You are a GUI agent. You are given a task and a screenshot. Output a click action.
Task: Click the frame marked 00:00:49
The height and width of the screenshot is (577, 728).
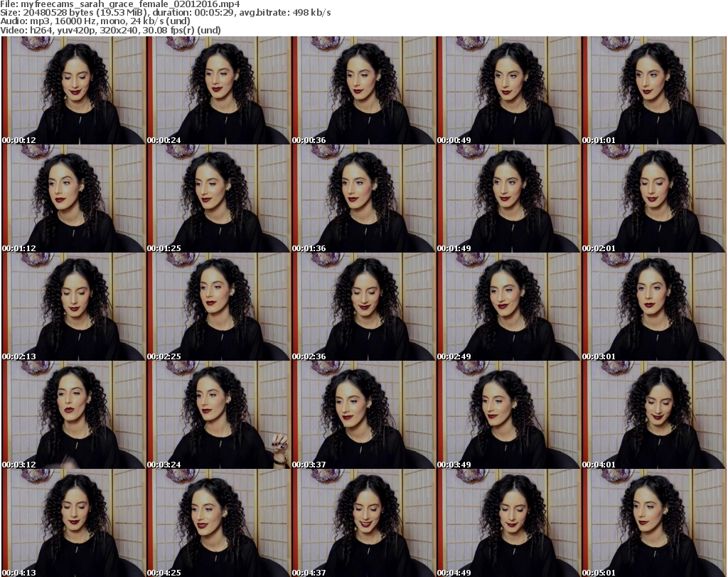coord(508,90)
